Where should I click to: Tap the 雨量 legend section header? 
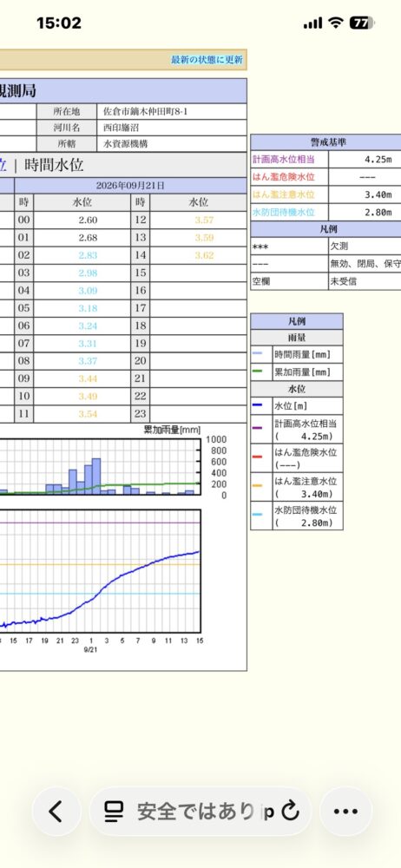coord(297,337)
